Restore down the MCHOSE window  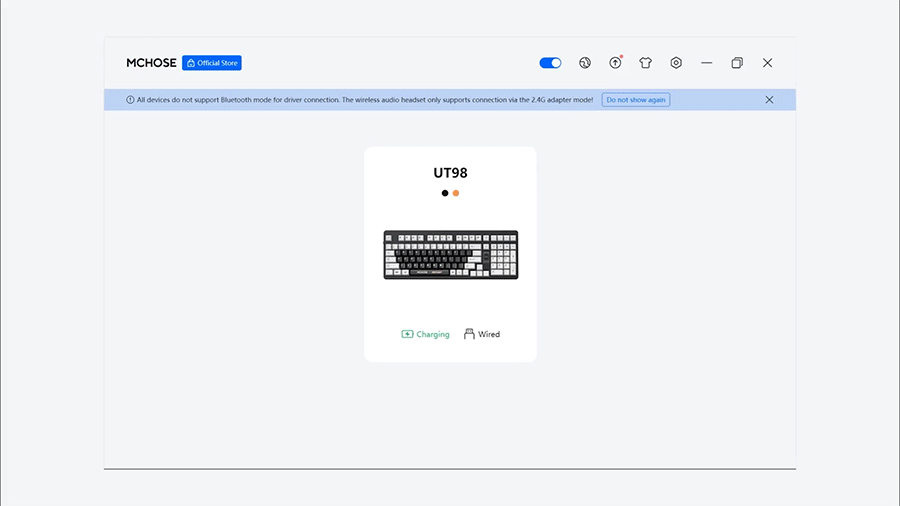coord(737,63)
